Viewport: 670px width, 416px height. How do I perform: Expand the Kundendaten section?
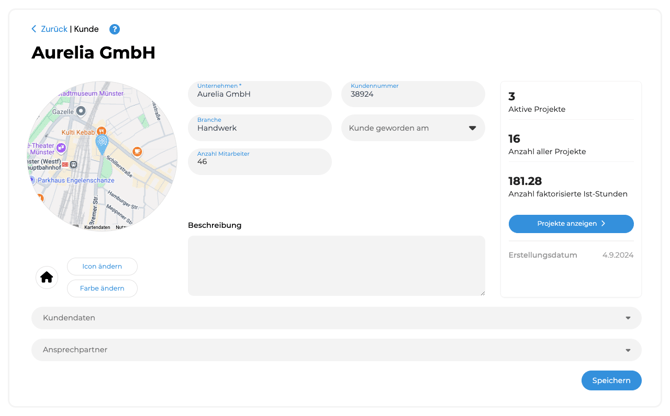pyautogui.click(x=336, y=318)
